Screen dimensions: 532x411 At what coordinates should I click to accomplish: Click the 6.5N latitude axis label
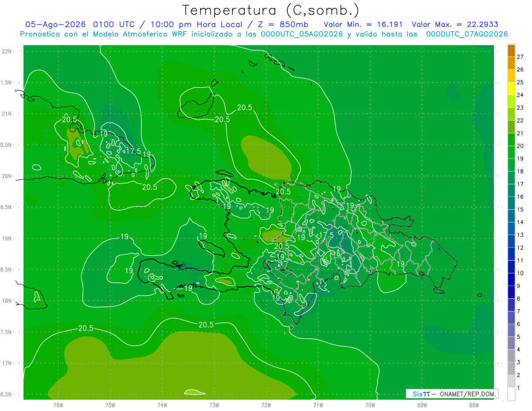pos(7,394)
